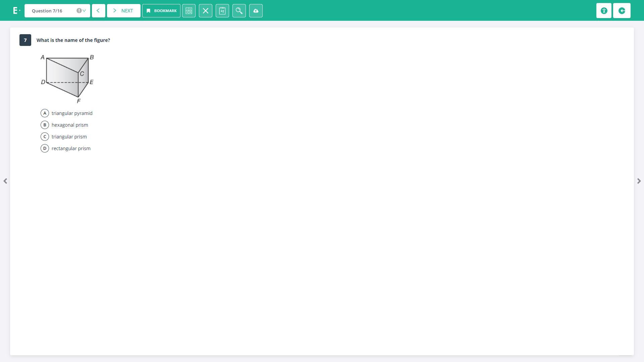The width and height of the screenshot is (644, 362).
Task: Click the NEXT question button
Action: click(x=123, y=11)
